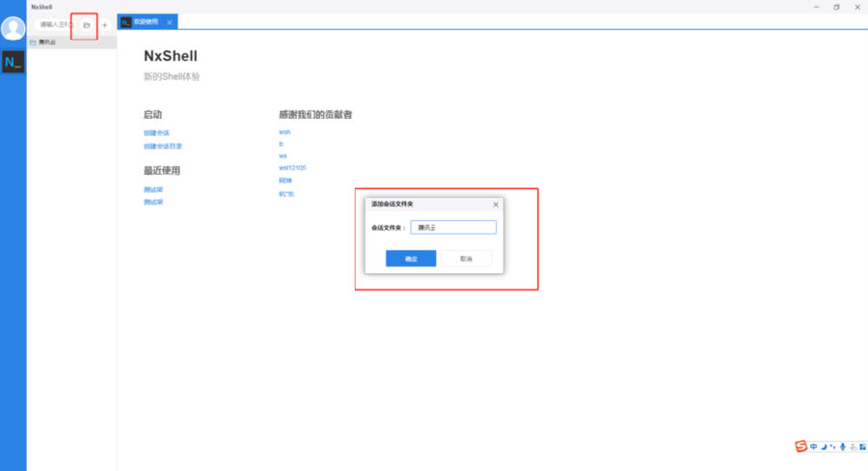Open the IME toolbox grid icon
Screen dimensions: 868x471
point(862,447)
